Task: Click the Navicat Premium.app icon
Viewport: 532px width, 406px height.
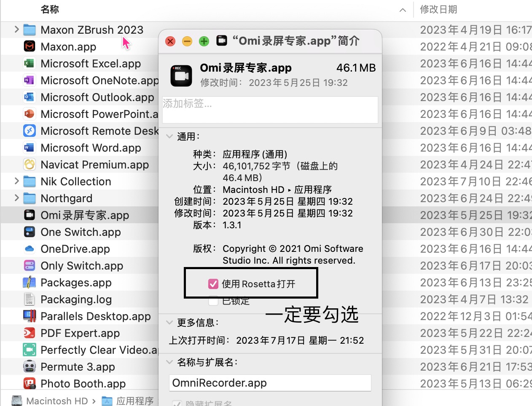Action: pyautogui.click(x=29, y=164)
